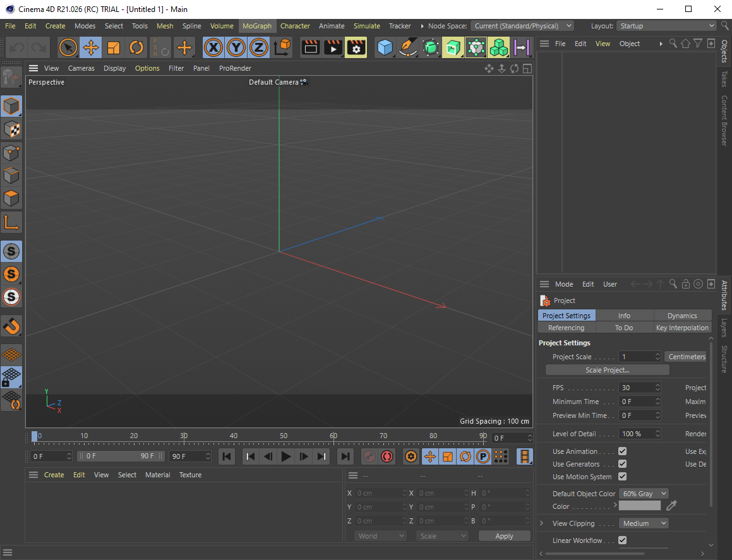Switch to Points mode icon
This screenshot has width=732, height=560.
(x=11, y=152)
